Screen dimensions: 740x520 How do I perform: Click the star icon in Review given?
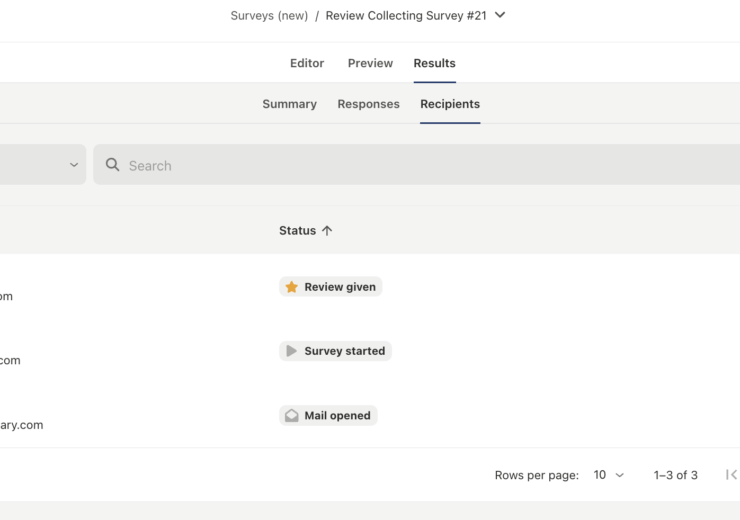pyautogui.click(x=292, y=287)
